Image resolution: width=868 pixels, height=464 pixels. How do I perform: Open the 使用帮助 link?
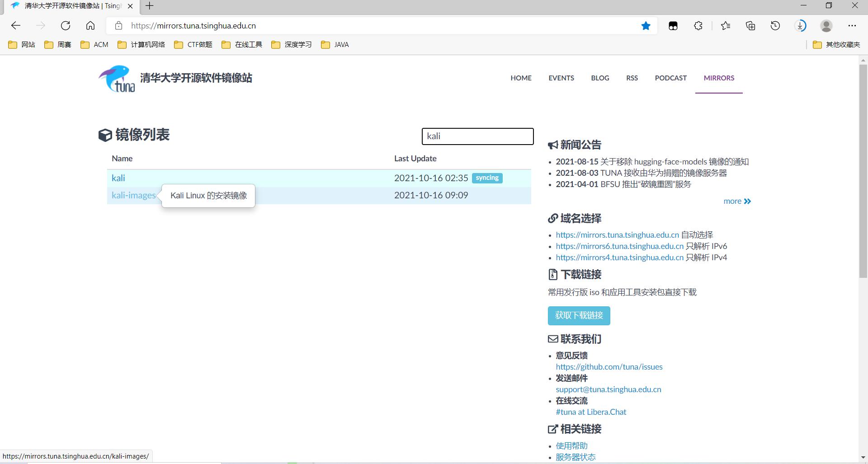571,446
